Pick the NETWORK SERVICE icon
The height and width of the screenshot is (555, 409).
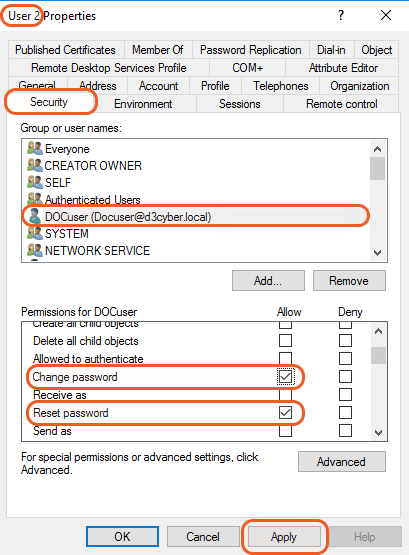tap(35, 250)
